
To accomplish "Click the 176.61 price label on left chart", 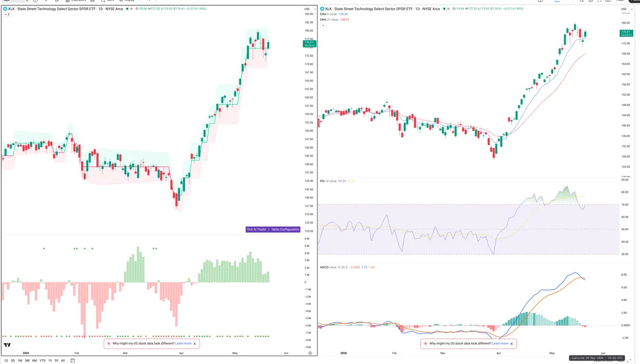I will pos(309,43).
